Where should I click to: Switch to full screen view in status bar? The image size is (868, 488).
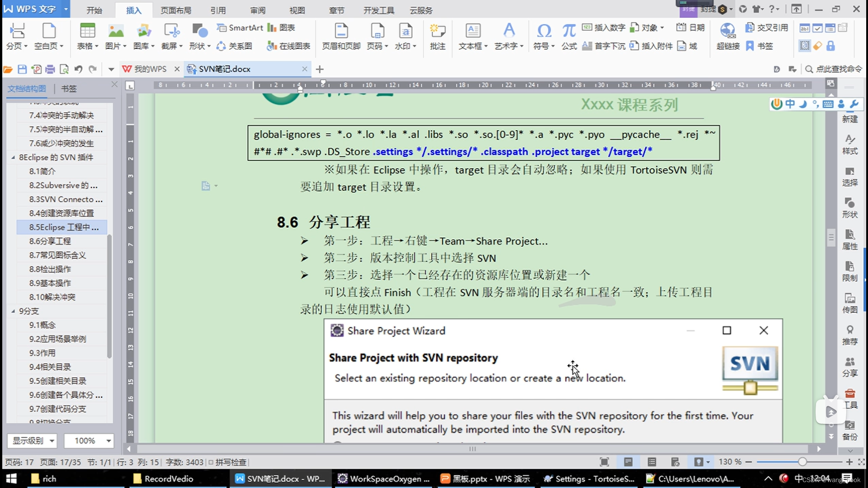[x=604, y=462]
